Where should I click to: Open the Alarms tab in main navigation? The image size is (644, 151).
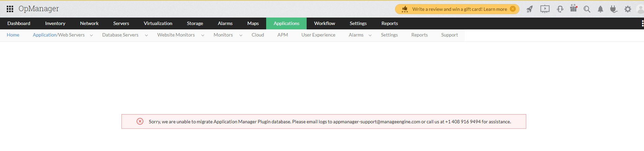coord(225,23)
